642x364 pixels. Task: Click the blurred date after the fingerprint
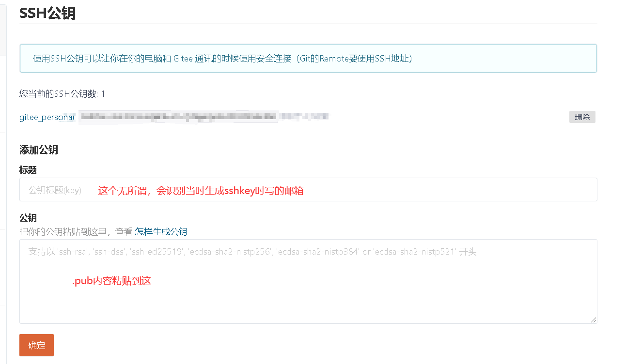(304, 117)
